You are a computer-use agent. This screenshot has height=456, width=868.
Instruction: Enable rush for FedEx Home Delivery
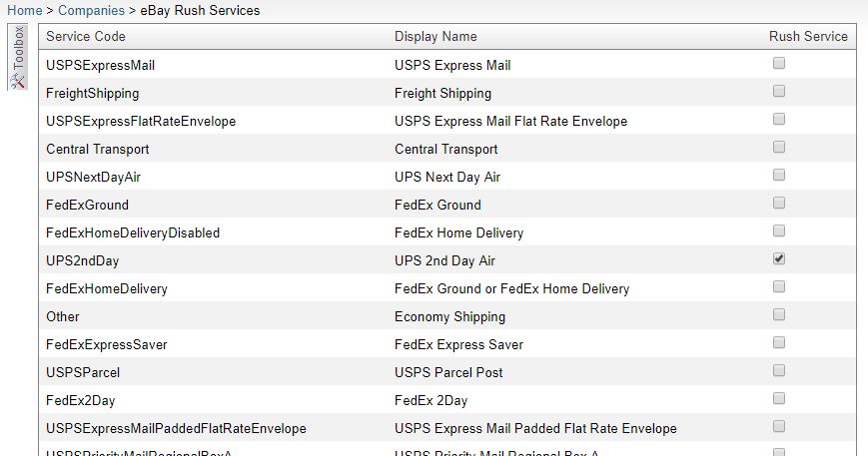[x=779, y=230]
